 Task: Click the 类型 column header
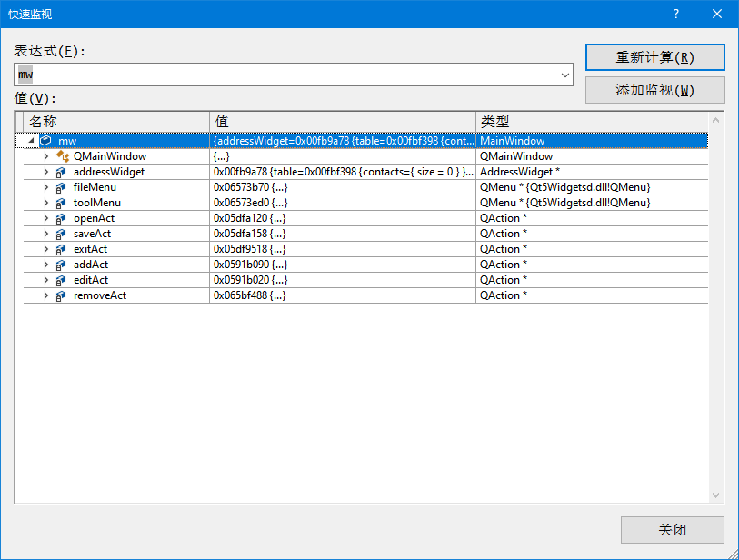tap(592, 122)
